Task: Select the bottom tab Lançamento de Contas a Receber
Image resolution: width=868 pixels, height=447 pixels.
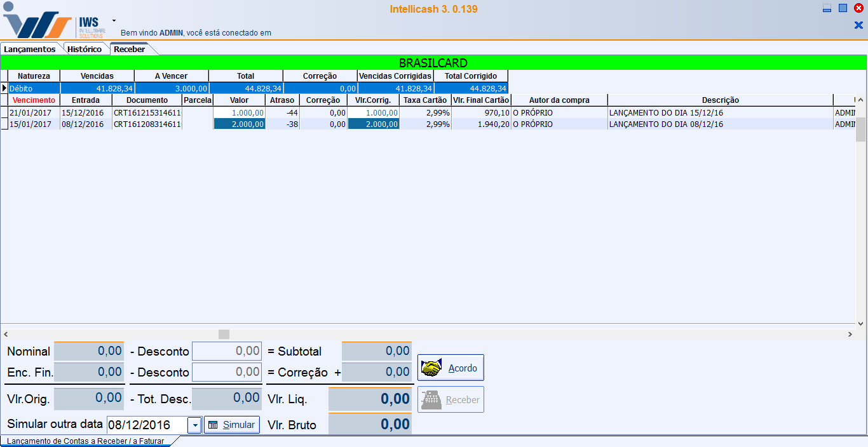Action: point(85,441)
